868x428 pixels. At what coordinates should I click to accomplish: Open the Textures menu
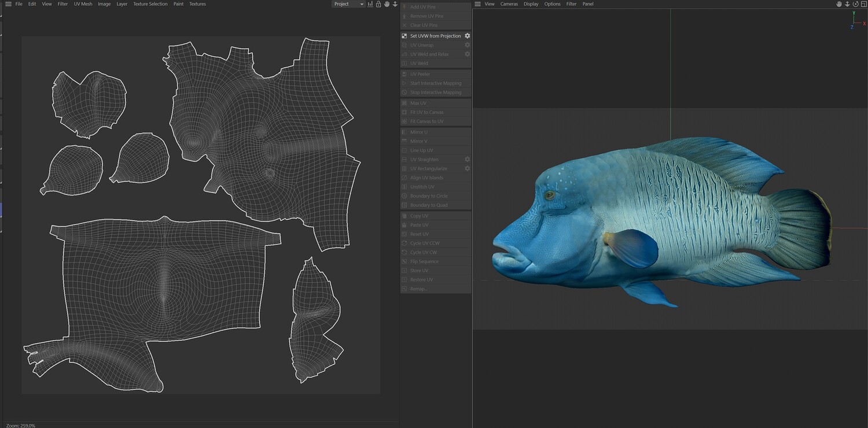tap(197, 4)
